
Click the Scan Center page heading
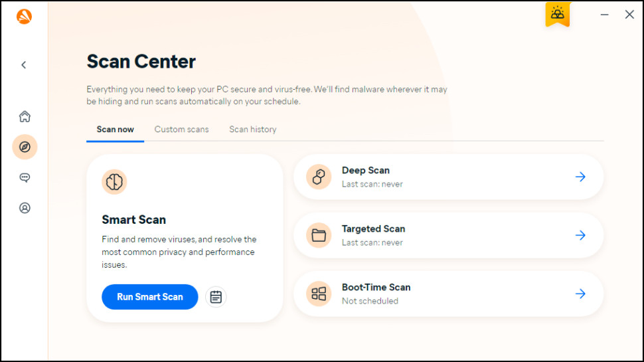point(141,62)
